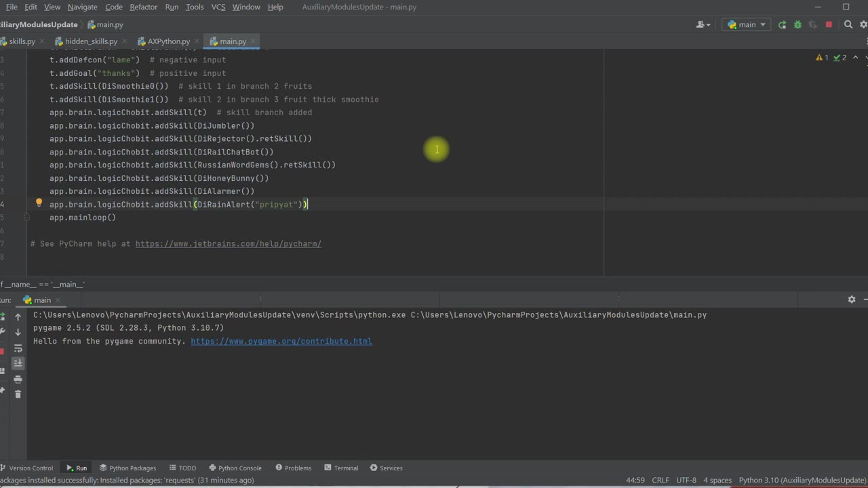Open the Python Packages tool window

click(x=127, y=468)
